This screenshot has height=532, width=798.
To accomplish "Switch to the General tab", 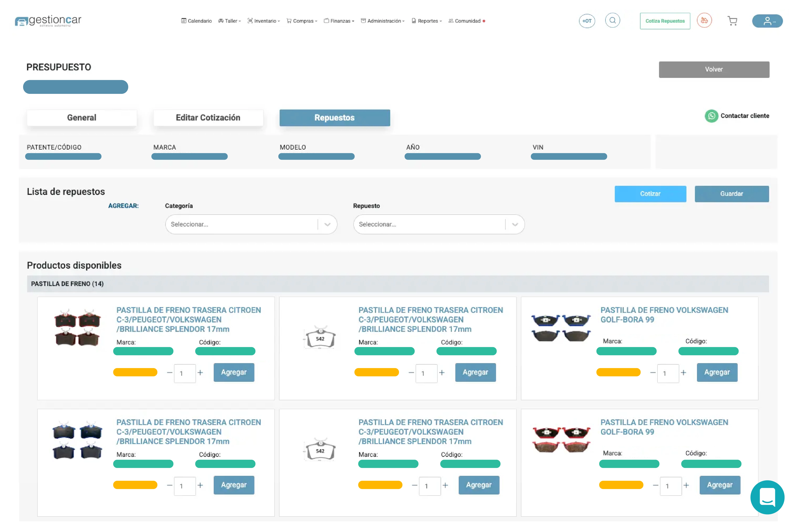I will click(x=82, y=118).
